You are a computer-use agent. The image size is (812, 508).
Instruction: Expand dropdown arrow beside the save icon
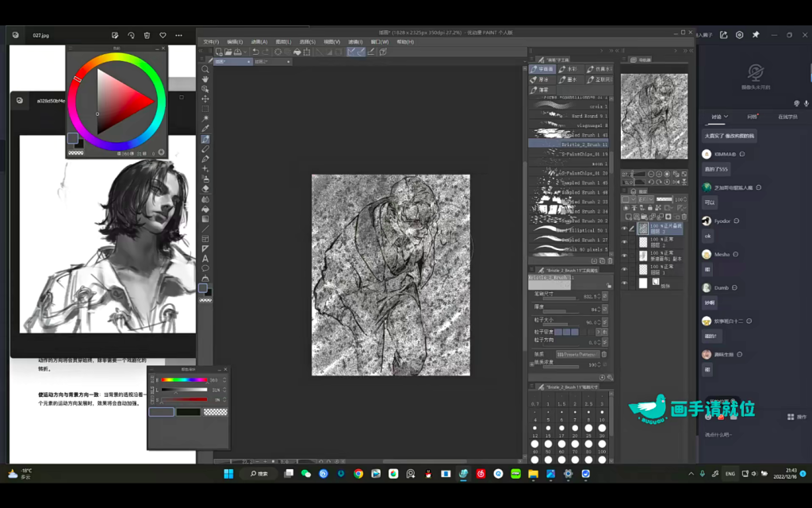(x=243, y=52)
